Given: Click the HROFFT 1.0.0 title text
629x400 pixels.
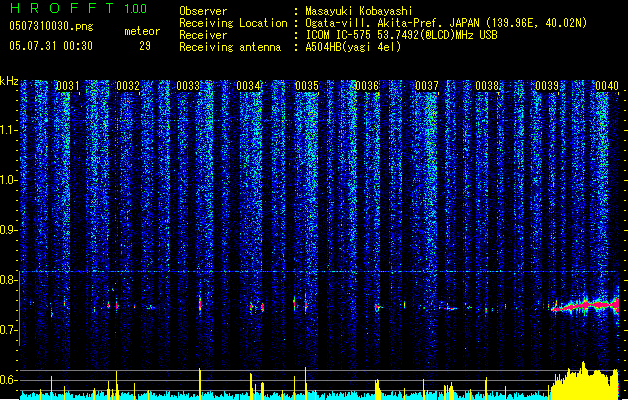Looking at the screenshot, I should coord(78,8).
